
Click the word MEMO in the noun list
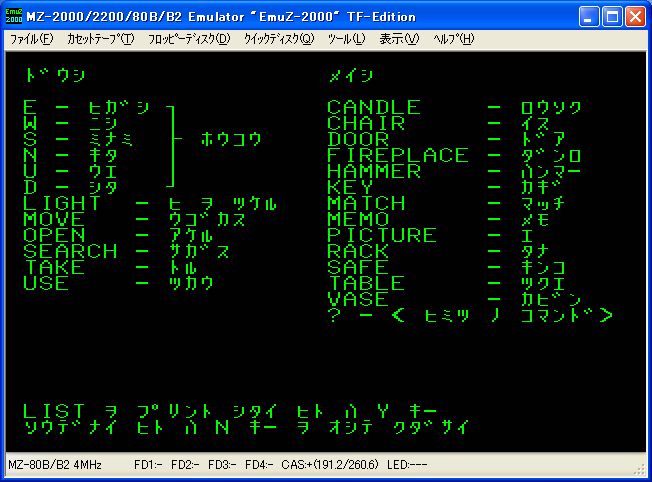pyautogui.click(x=358, y=219)
